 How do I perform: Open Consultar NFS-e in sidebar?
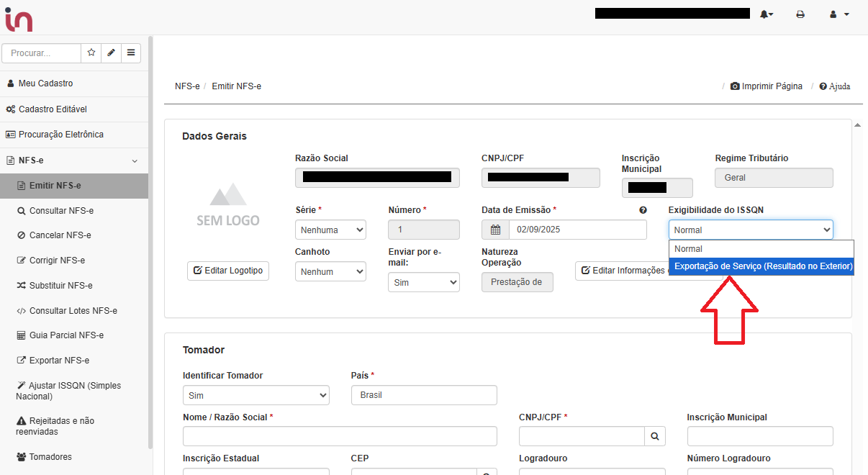point(61,211)
